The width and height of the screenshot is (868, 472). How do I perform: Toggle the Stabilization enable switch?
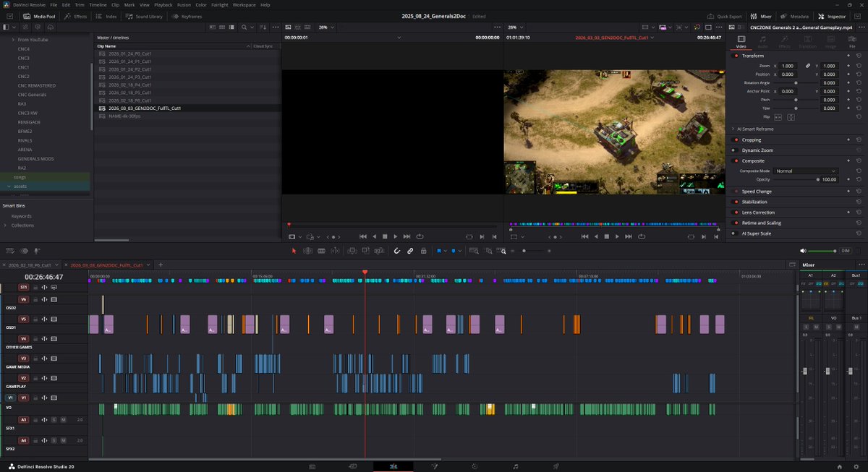(x=736, y=202)
